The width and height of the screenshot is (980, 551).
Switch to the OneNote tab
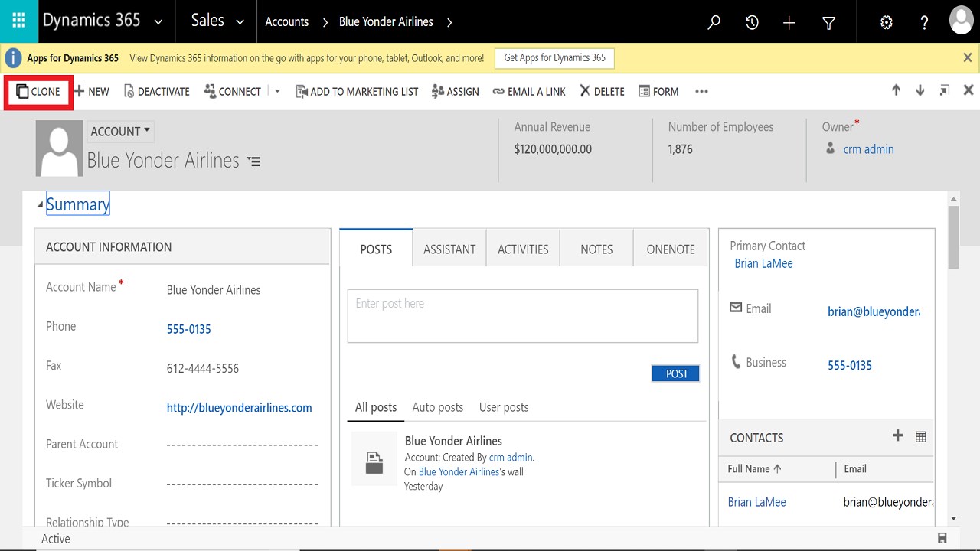tap(671, 249)
